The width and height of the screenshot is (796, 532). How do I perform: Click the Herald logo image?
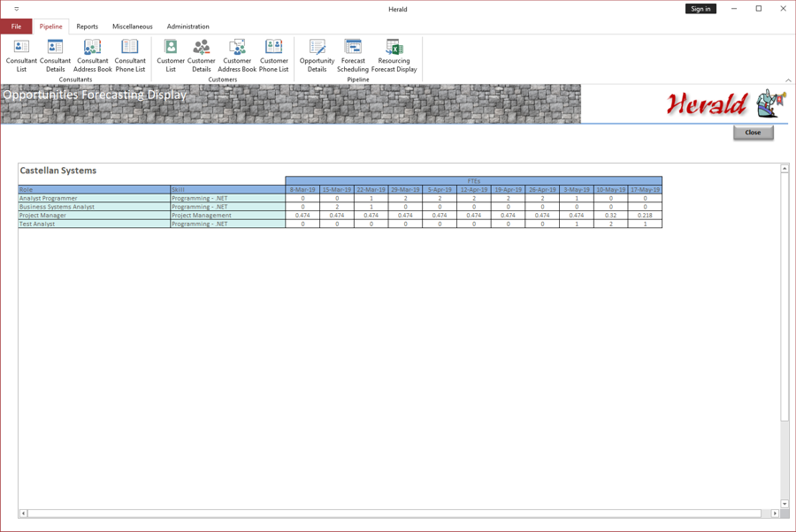click(x=726, y=103)
